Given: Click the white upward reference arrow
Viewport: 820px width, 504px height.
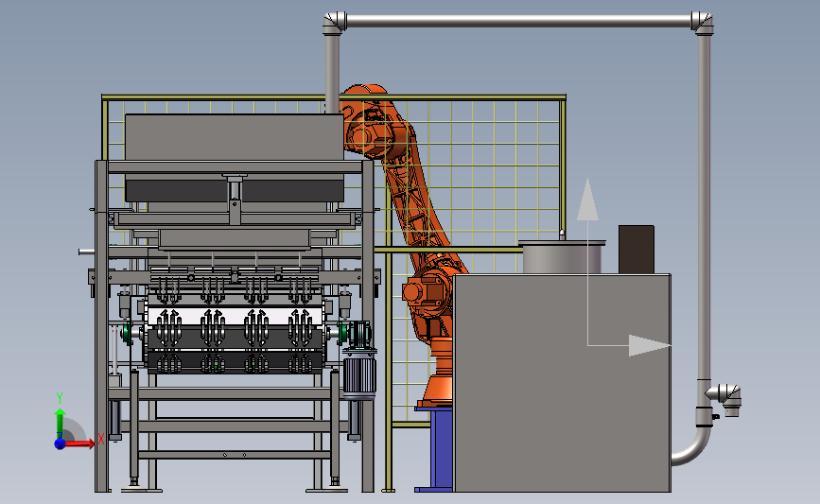Looking at the screenshot, I should click(587, 200).
